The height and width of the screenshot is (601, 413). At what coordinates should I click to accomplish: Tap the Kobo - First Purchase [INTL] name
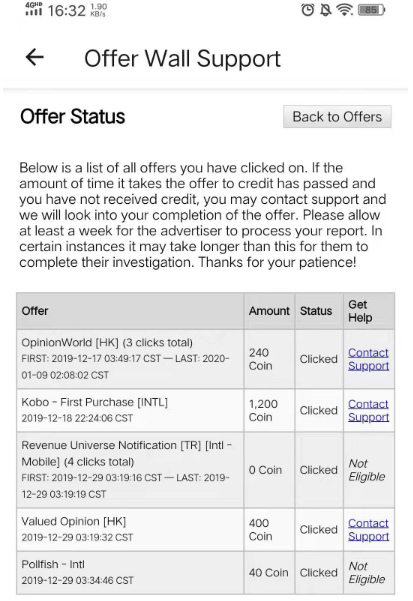(x=95, y=402)
